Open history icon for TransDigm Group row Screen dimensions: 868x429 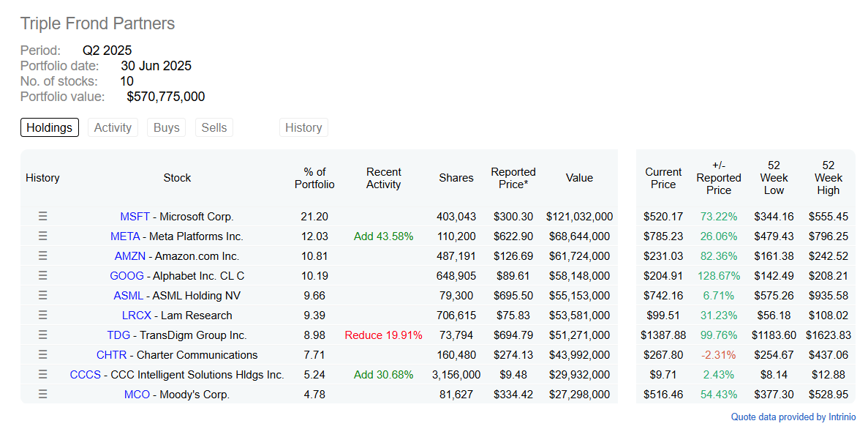(x=42, y=335)
